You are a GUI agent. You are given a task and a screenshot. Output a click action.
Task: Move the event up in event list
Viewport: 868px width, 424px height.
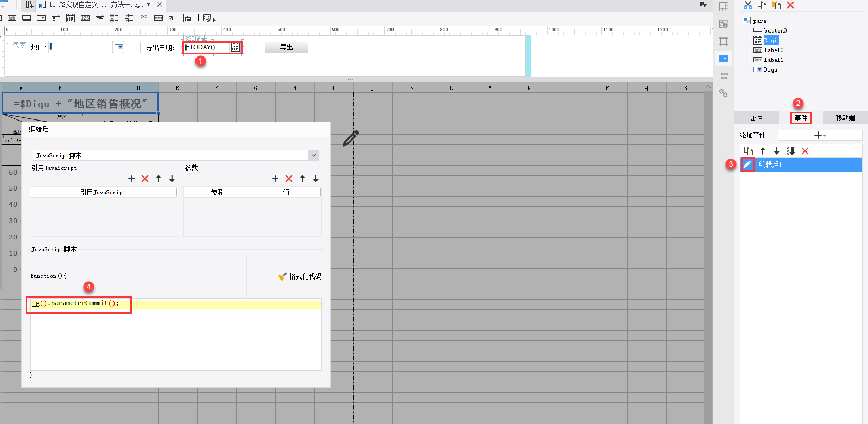point(763,151)
